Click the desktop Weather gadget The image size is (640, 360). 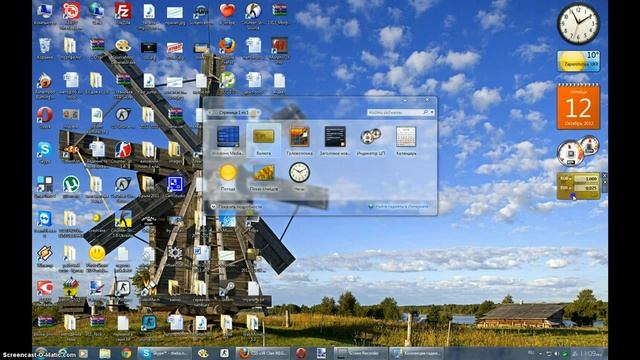coord(578,61)
